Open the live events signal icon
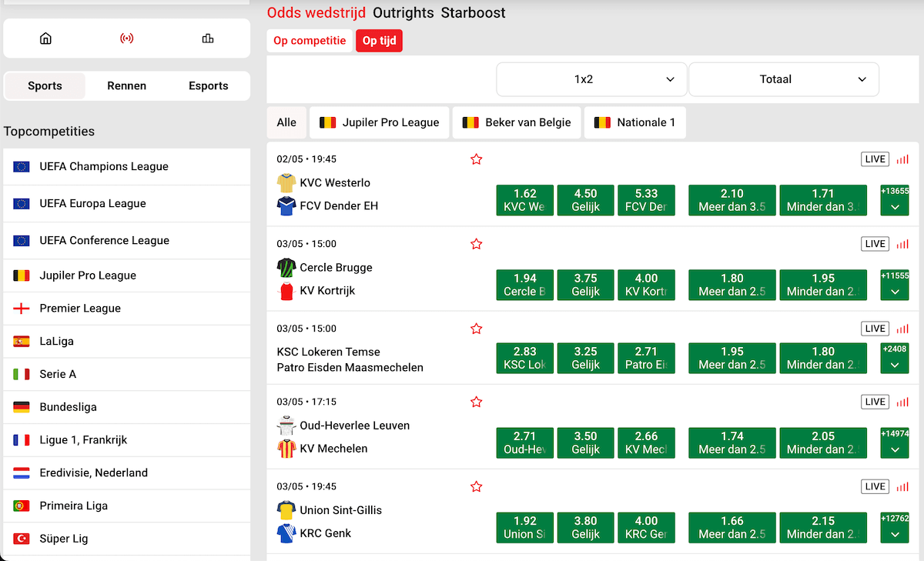The image size is (924, 561). (x=126, y=37)
